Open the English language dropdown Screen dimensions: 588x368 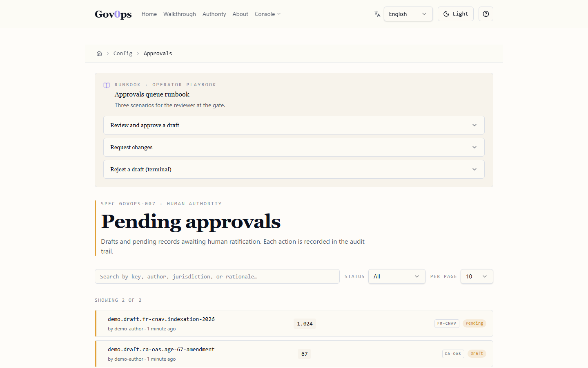[x=408, y=14]
